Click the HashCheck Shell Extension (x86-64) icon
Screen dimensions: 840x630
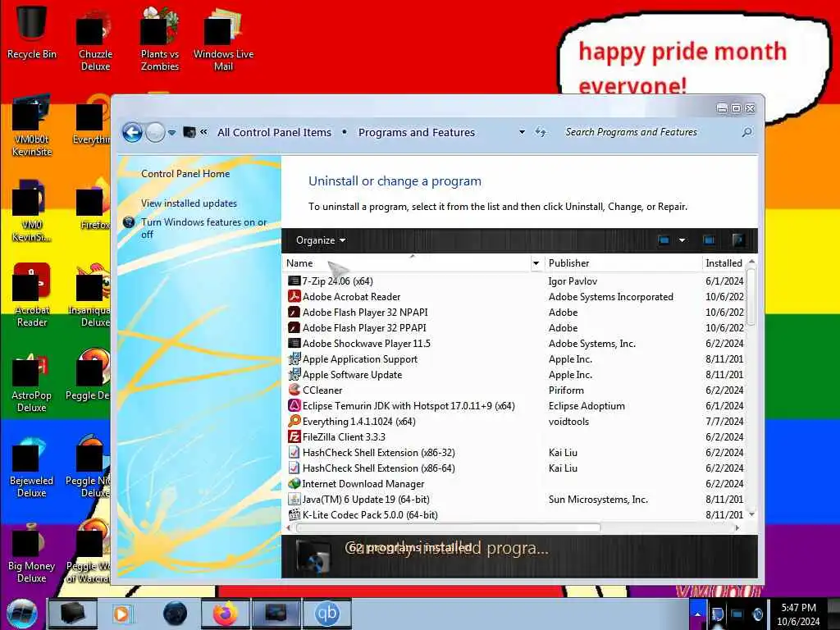294,468
